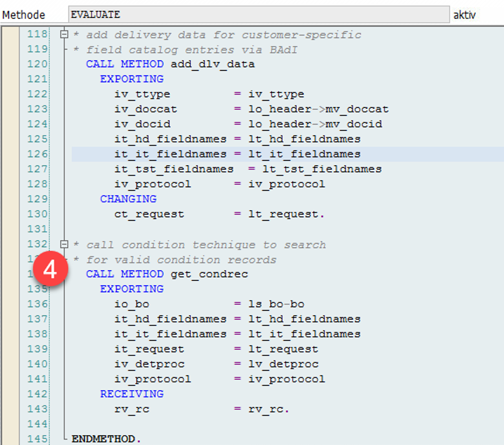Screen dimensions: 504x445
Task: Click comment "for valid condition records"
Action: pos(181,260)
